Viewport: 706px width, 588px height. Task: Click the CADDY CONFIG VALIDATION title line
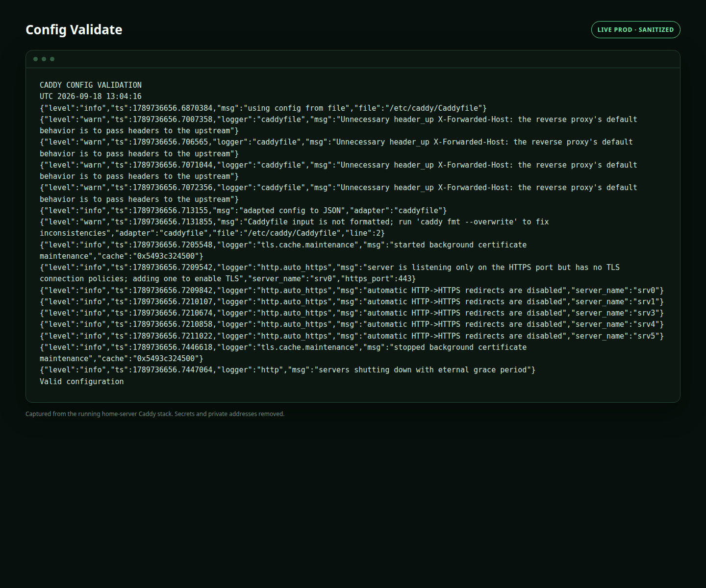pyautogui.click(x=91, y=85)
